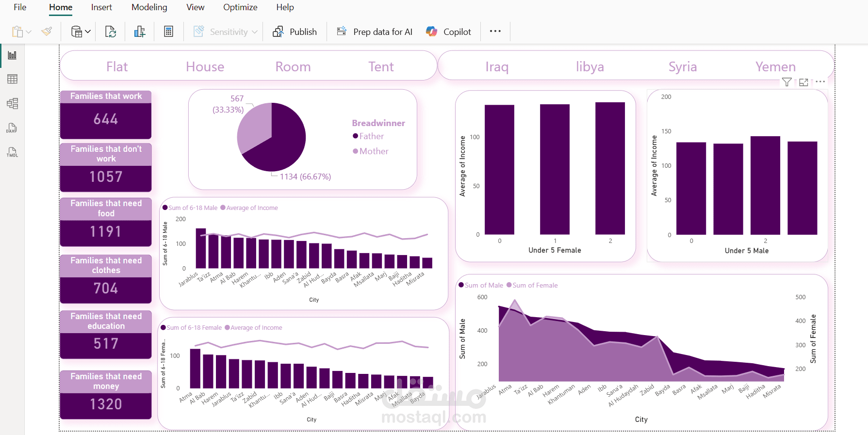Toggle the Tent slicer option
This screenshot has width=868, height=435.
[x=381, y=67]
